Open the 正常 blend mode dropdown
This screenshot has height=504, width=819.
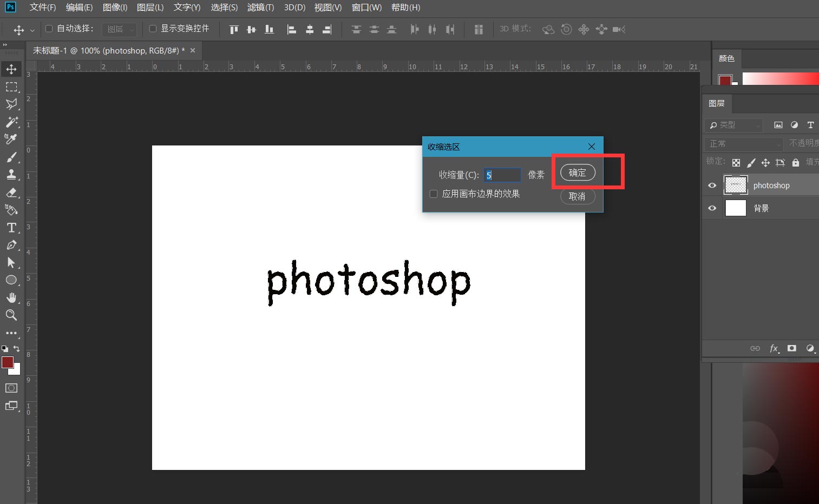click(744, 144)
